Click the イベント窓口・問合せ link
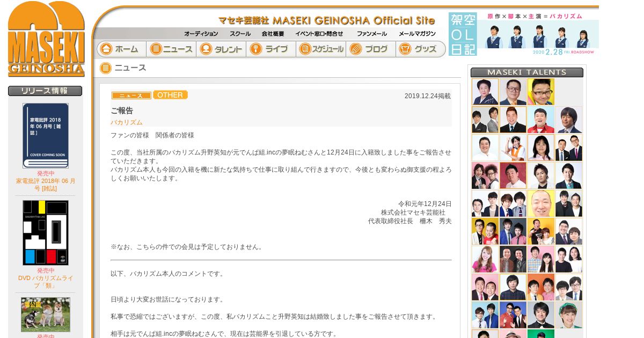 319,34
